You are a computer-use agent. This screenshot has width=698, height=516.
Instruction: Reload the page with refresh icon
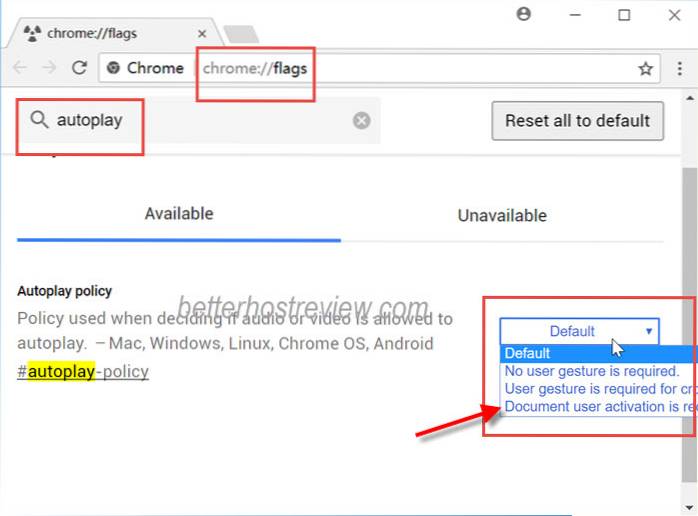point(79,68)
